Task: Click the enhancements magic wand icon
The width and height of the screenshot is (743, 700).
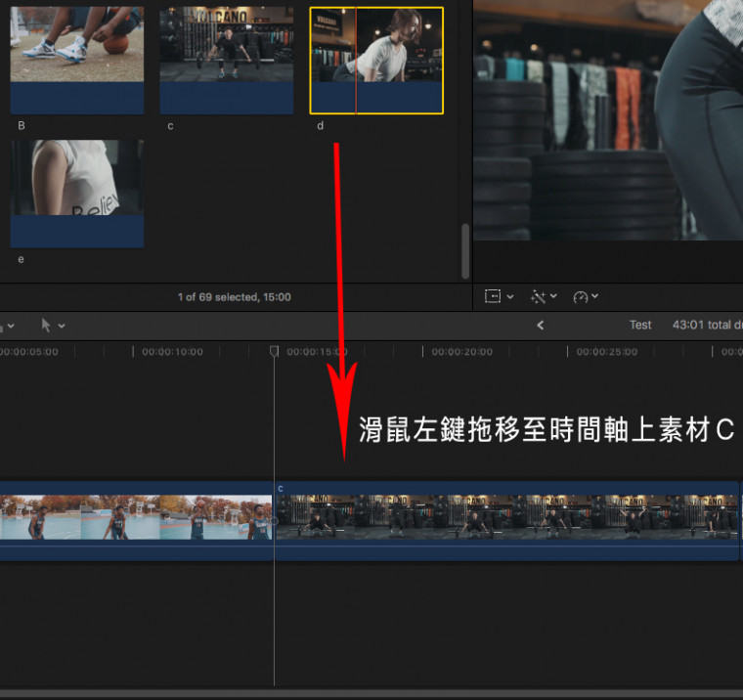Action: pos(538,296)
